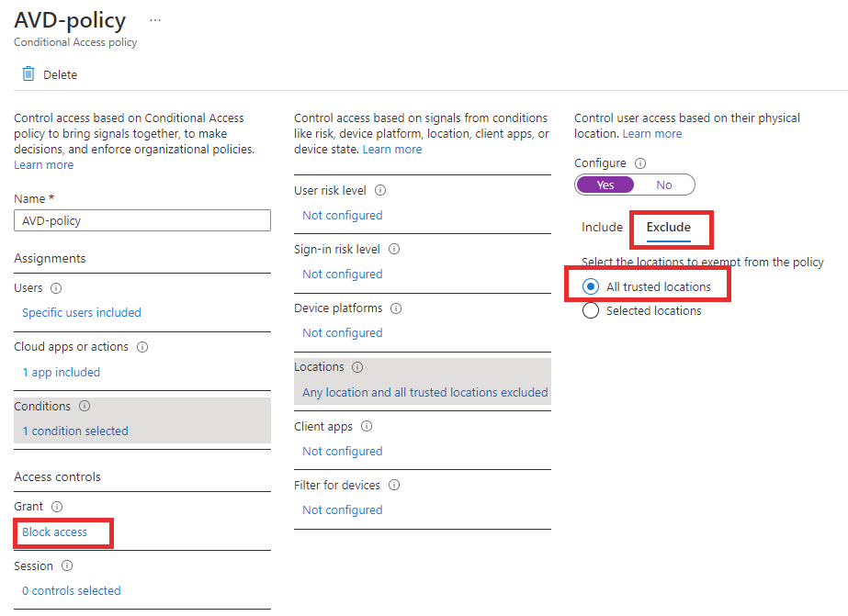Switch to the Exclude tab
This screenshot has height=616, width=848.
(x=669, y=227)
